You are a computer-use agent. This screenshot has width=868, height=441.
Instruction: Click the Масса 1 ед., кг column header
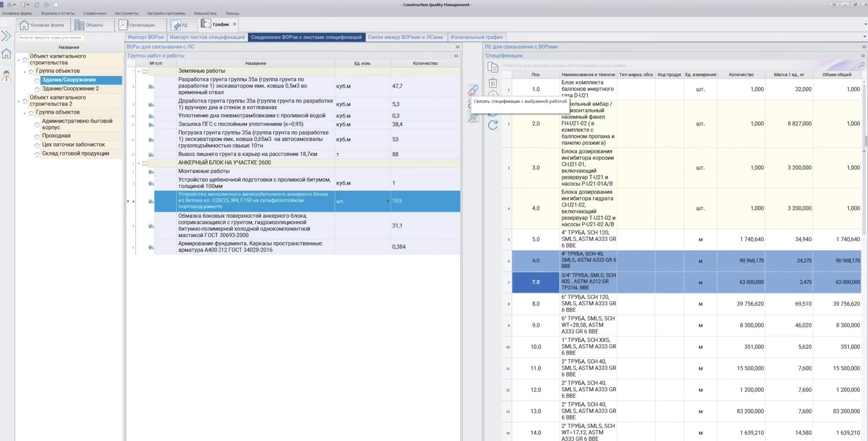789,75
